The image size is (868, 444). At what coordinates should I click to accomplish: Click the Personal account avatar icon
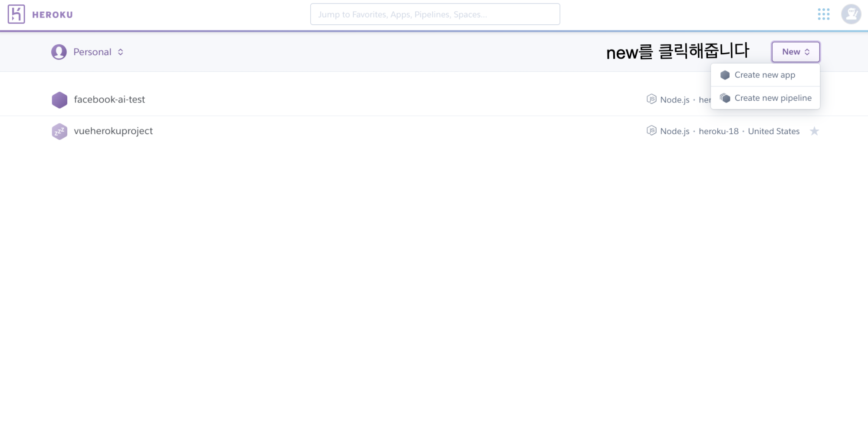click(x=59, y=52)
